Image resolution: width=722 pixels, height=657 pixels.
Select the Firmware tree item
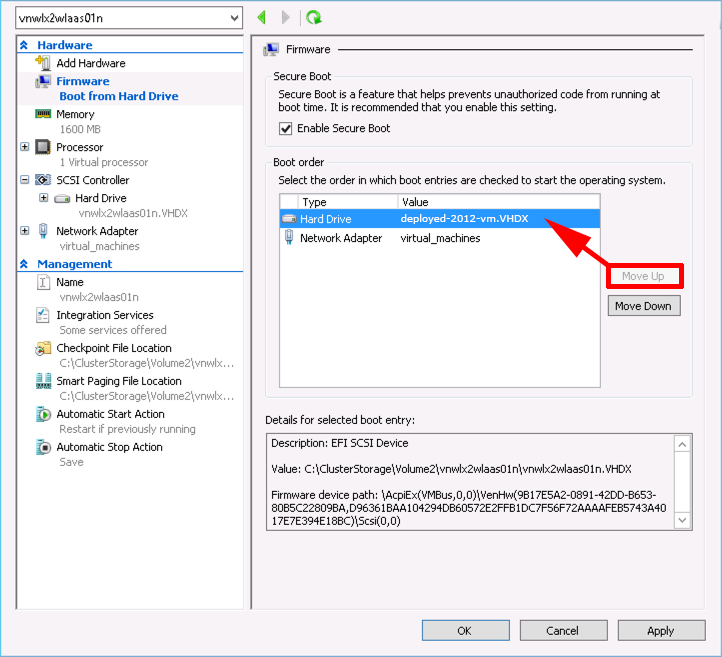83,81
